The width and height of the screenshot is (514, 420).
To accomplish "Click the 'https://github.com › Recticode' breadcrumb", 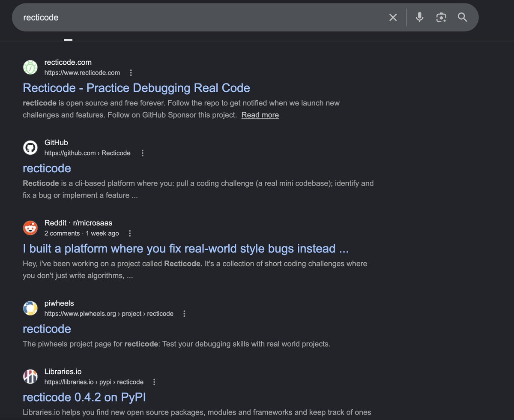I will pos(87,153).
